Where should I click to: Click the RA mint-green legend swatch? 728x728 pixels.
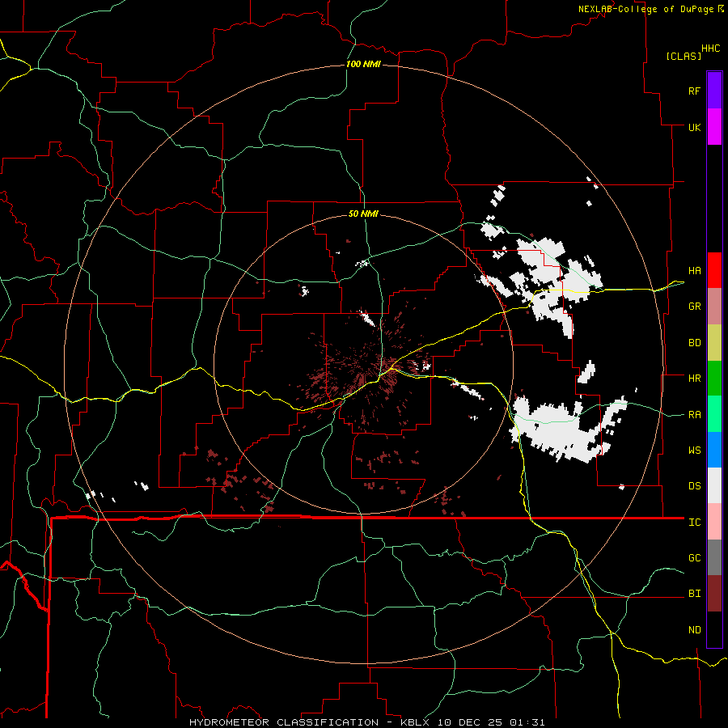click(x=714, y=414)
